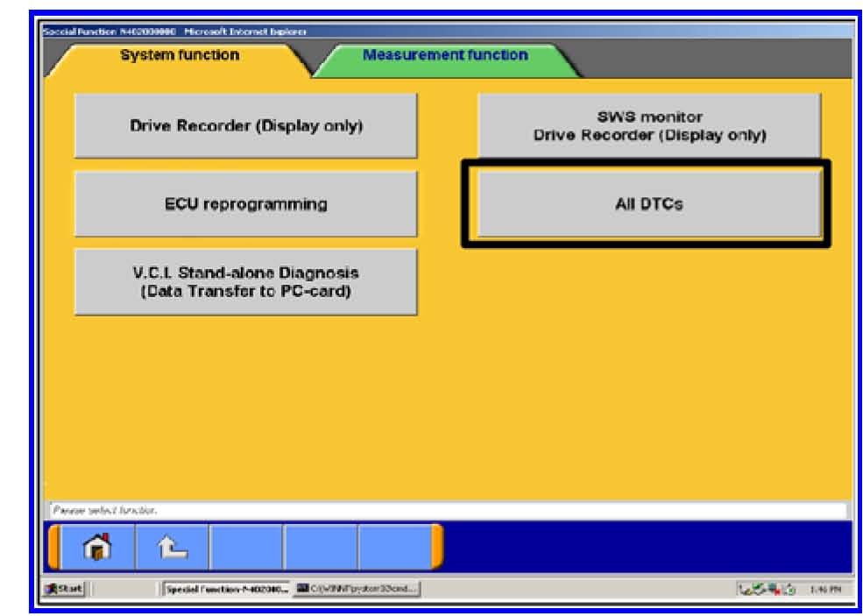Open the Measurement function tab
This screenshot has height=616, width=863.
[x=445, y=56]
